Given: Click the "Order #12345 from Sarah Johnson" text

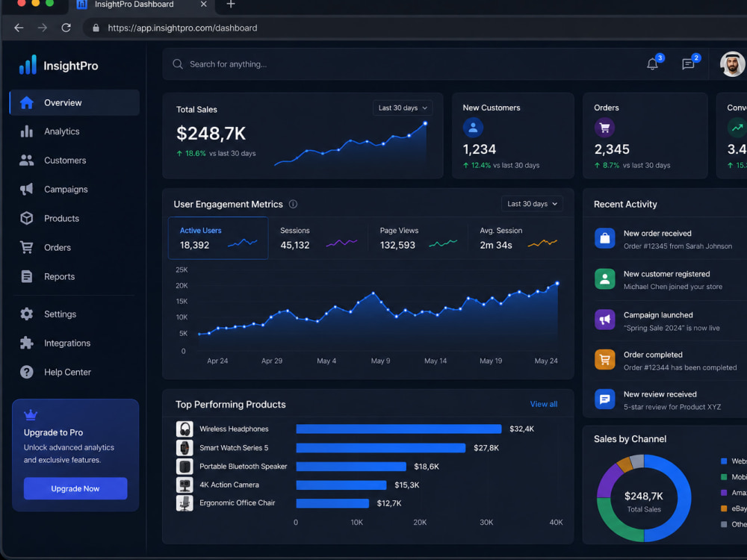Looking at the screenshot, I should pos(678,246).
